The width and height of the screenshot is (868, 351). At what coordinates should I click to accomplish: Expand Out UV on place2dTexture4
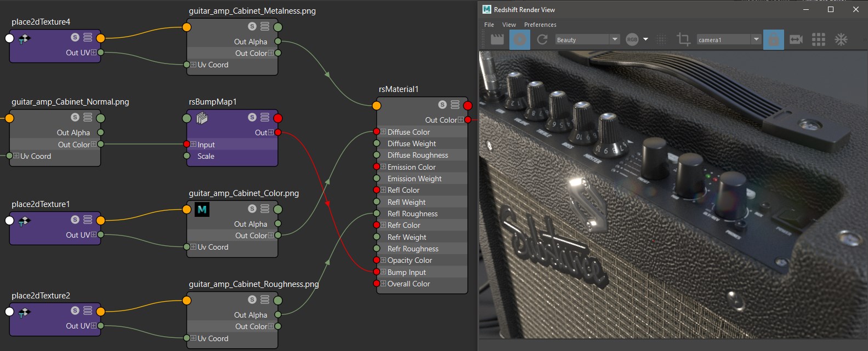click(x=94, y=53)
